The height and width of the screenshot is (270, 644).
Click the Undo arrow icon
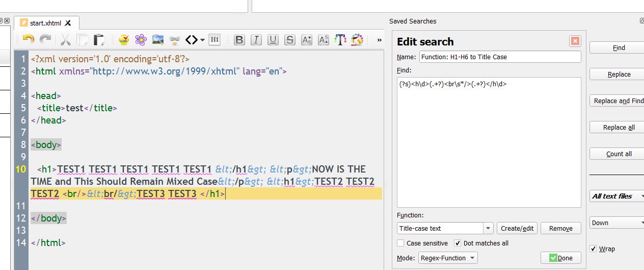(29, 40)
